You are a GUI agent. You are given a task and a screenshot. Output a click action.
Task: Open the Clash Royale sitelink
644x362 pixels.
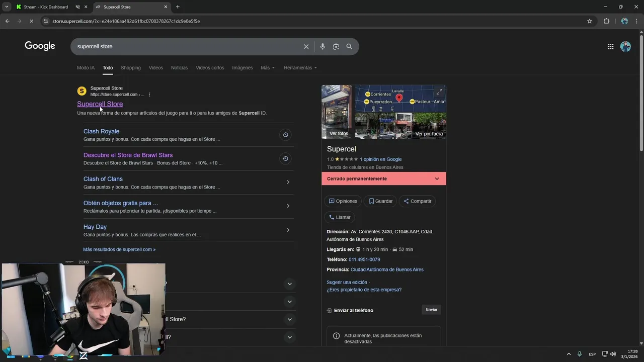pos(101,131)
